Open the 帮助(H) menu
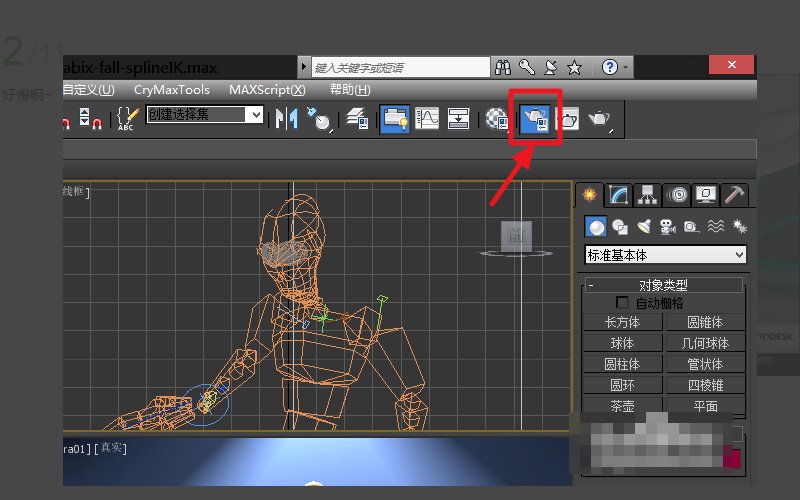Viewport: 800px width, 500px height. pyautogui.click(x=350, y=90)
